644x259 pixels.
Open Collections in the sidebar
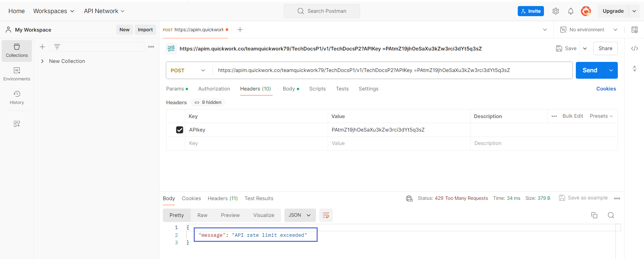[17, 51]
